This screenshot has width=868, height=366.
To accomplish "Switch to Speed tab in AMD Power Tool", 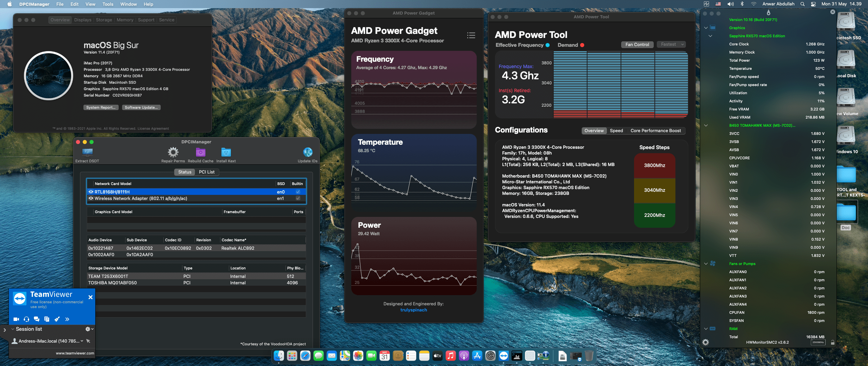I will coord(616,131).
